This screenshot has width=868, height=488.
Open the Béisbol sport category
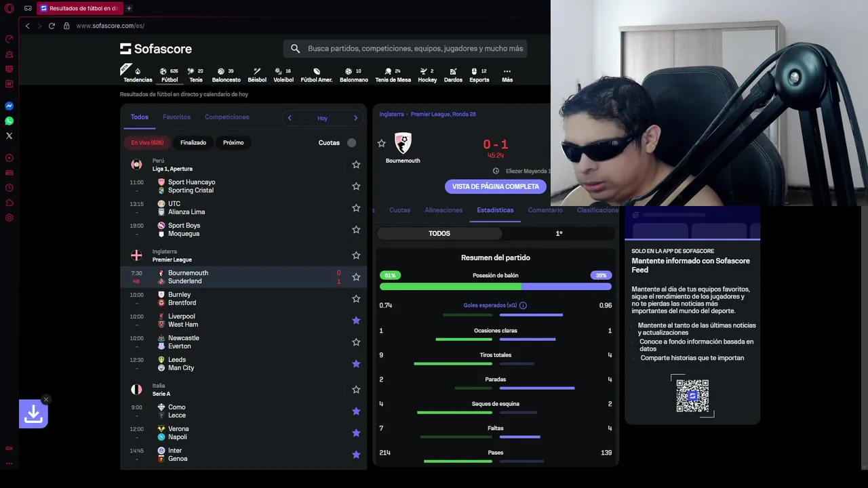pyautogui.click(x=257, y=75)
